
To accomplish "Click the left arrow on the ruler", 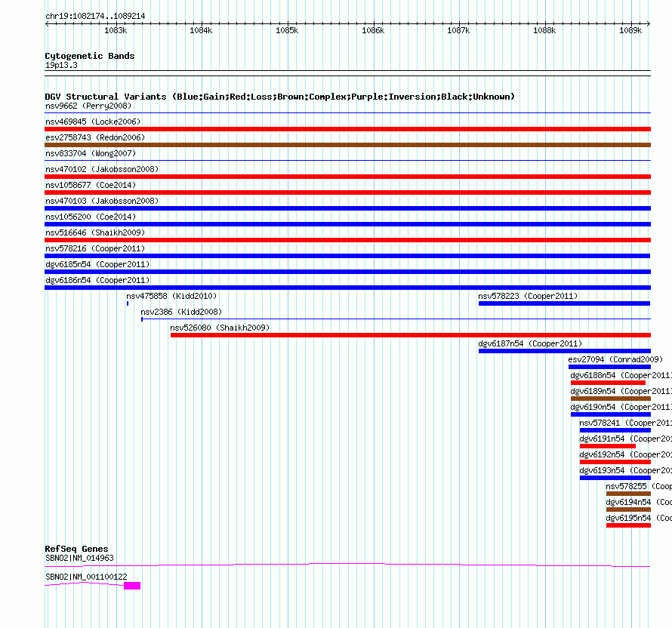I will click(x=47, y=23).
